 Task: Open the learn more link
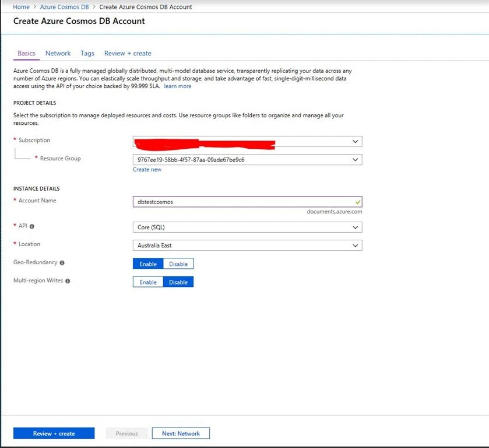pos(178,86)
